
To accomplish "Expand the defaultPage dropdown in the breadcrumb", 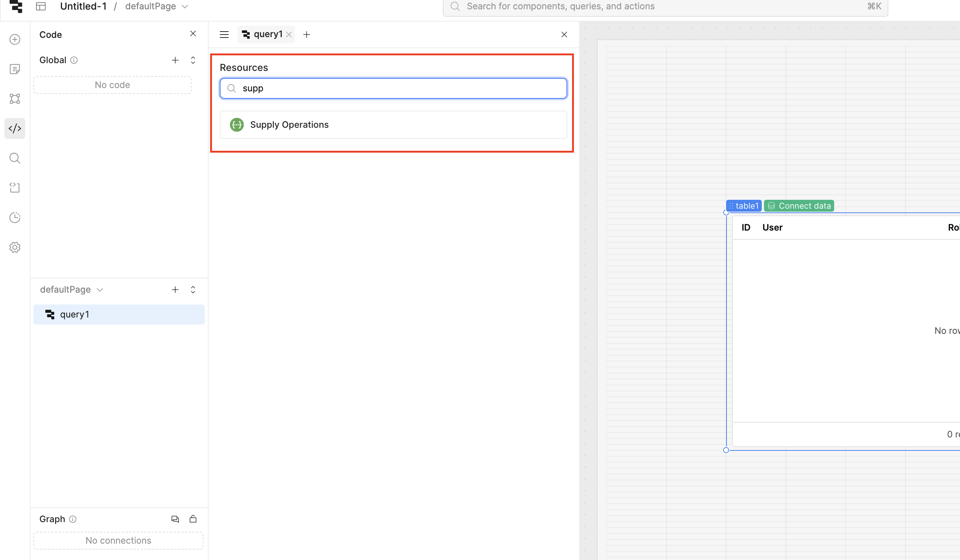I will (185, 6).
